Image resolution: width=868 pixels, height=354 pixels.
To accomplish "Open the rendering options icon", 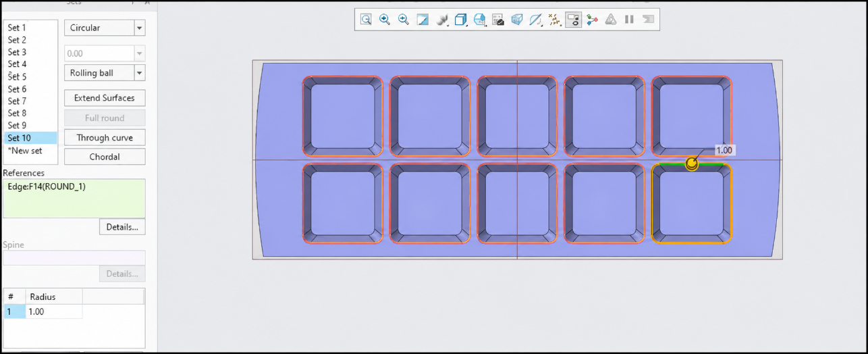I will pos(443,20).
